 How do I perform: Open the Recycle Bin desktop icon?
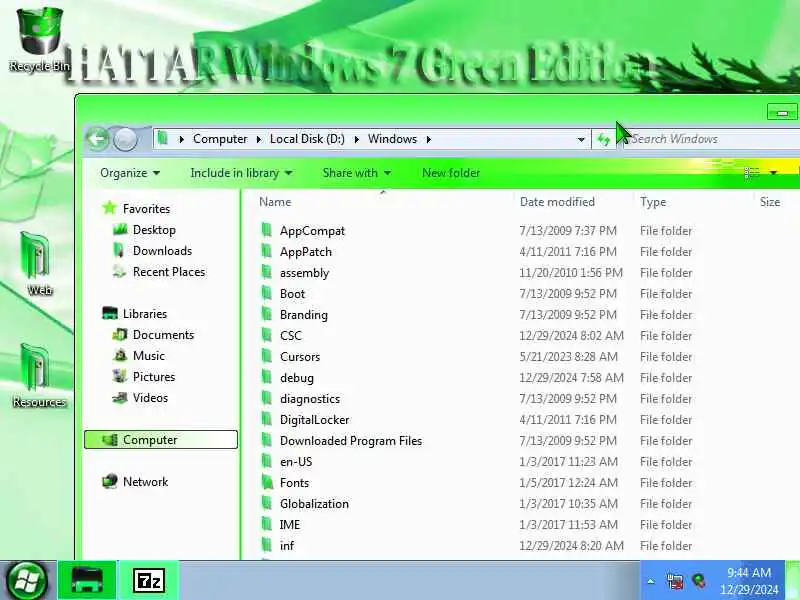(x=39, y=39)
